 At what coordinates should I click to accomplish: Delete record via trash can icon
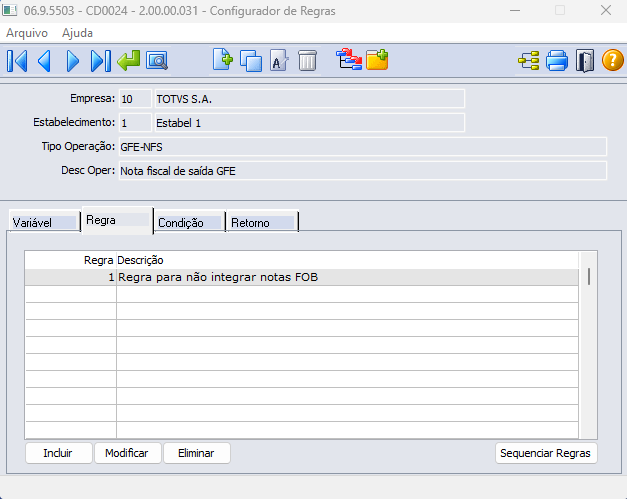[x=307, y=61]
